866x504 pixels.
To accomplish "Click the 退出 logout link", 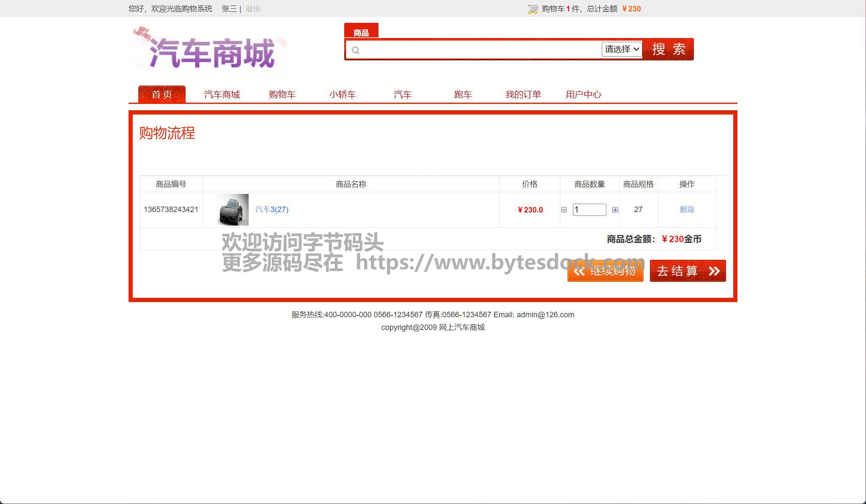I will point(253,9).
